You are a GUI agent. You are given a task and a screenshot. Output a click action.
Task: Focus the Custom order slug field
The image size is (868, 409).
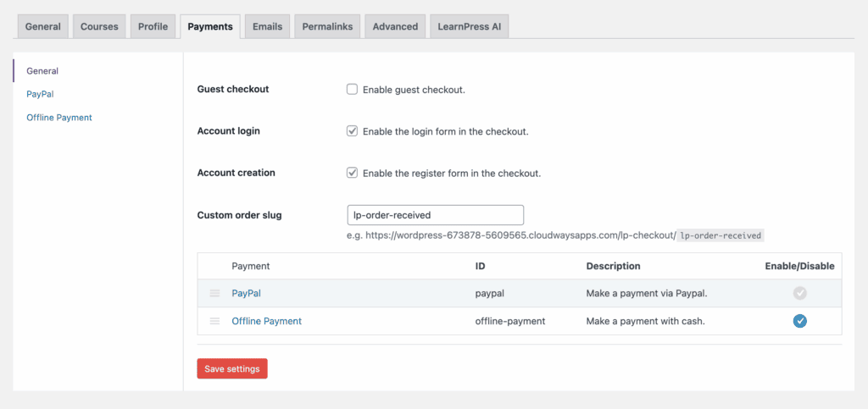point(435,215)
